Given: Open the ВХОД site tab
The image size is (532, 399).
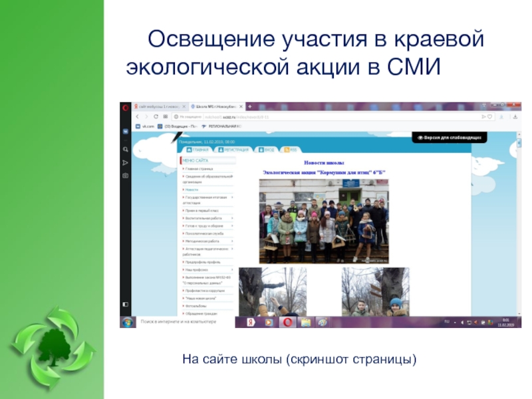Looking at the screenshot, I should [x=267, y=150].
